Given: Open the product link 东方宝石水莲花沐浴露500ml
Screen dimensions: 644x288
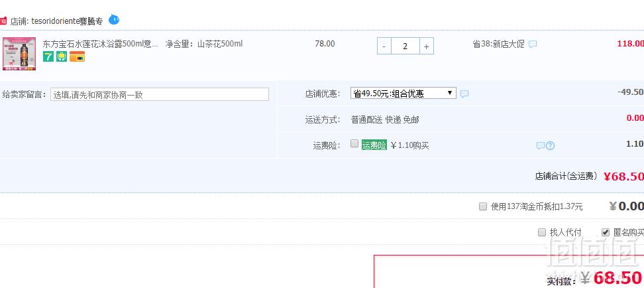Looking at the screenshot, I should click(x=100, y=44).
